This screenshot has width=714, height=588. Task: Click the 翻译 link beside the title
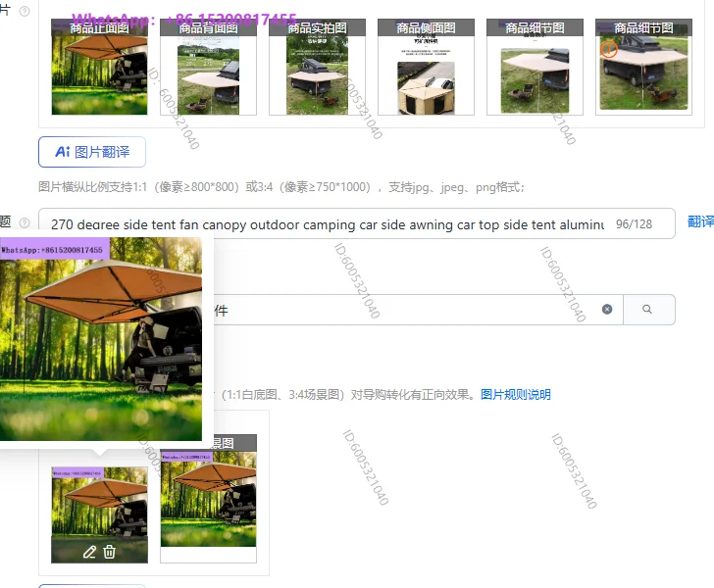(x=700, y=221)
